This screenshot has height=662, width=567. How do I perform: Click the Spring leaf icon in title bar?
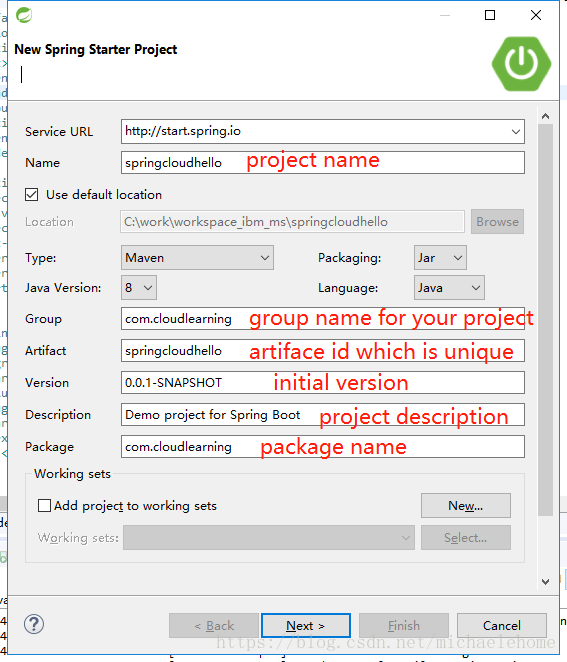(x=24, y=15)
